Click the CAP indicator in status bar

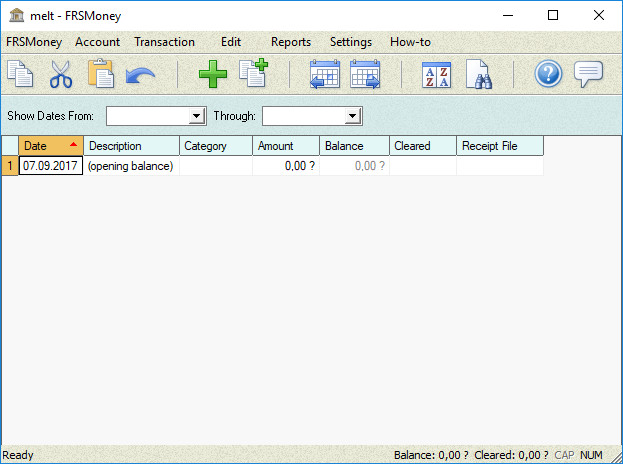pos(564,455)
